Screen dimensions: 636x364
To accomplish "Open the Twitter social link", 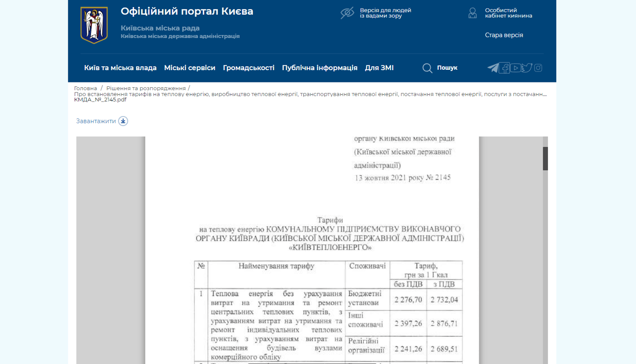I will point(527,68).
